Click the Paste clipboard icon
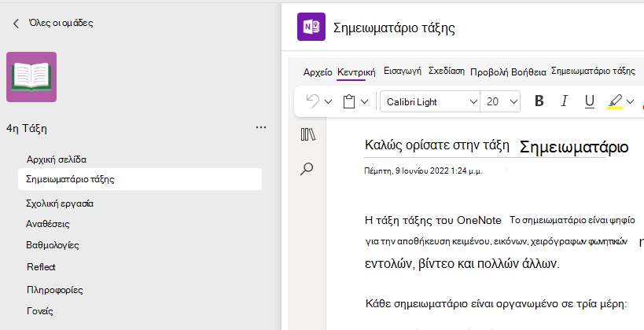Viewport: 644px width, 330px height. coord(348,101)
